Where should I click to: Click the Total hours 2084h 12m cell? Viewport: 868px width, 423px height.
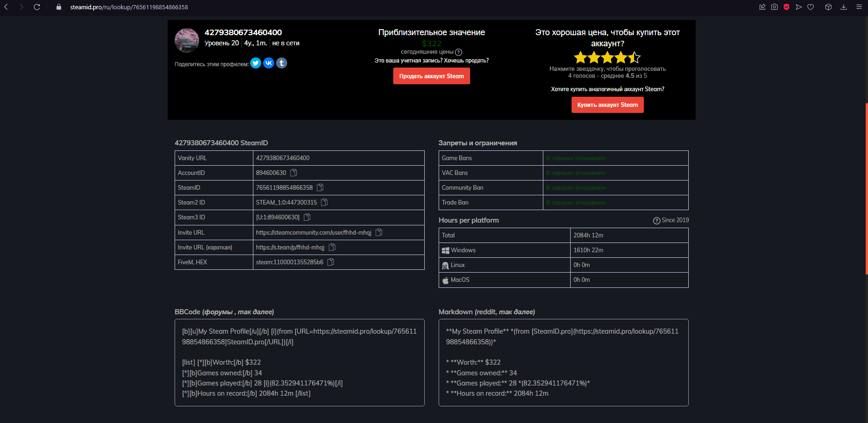[629, 235]
